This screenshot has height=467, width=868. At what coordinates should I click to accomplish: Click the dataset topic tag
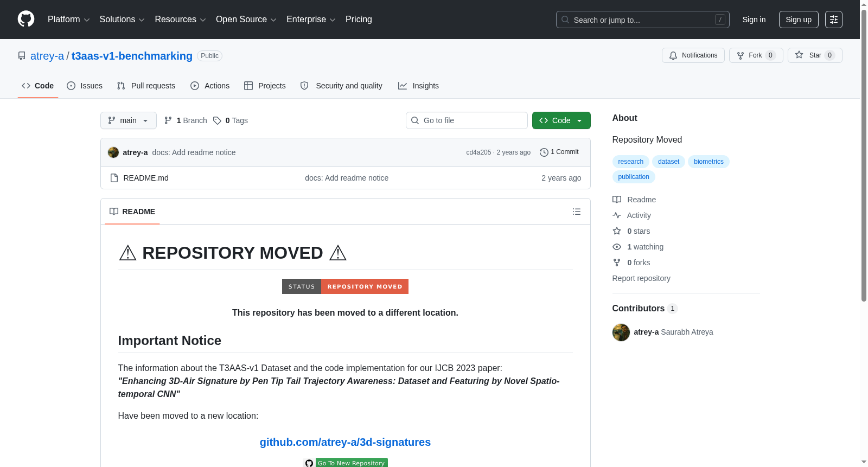click(669, 162)
